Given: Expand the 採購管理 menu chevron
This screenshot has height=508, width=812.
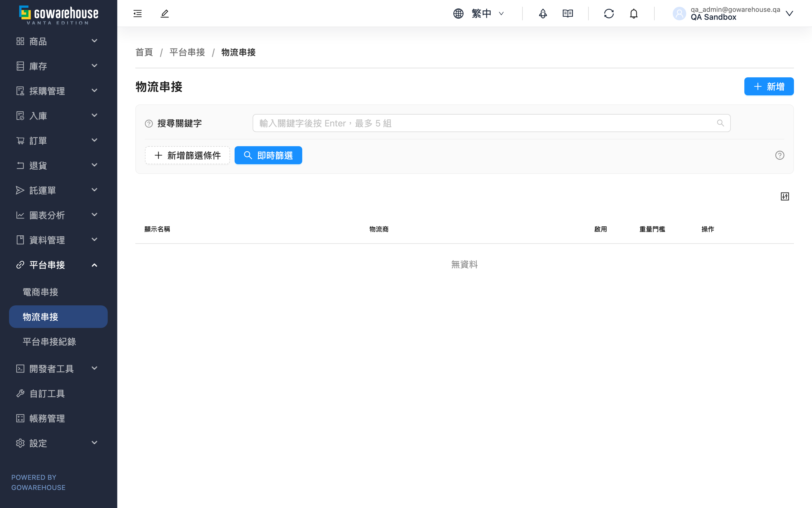Looking at the screenshot, I should click(x=95, y=90).
